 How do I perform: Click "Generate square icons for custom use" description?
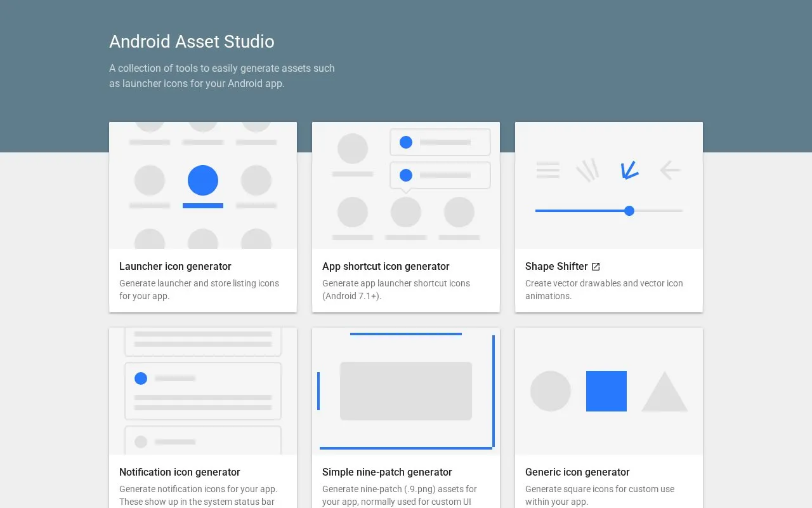coord(599,495)
